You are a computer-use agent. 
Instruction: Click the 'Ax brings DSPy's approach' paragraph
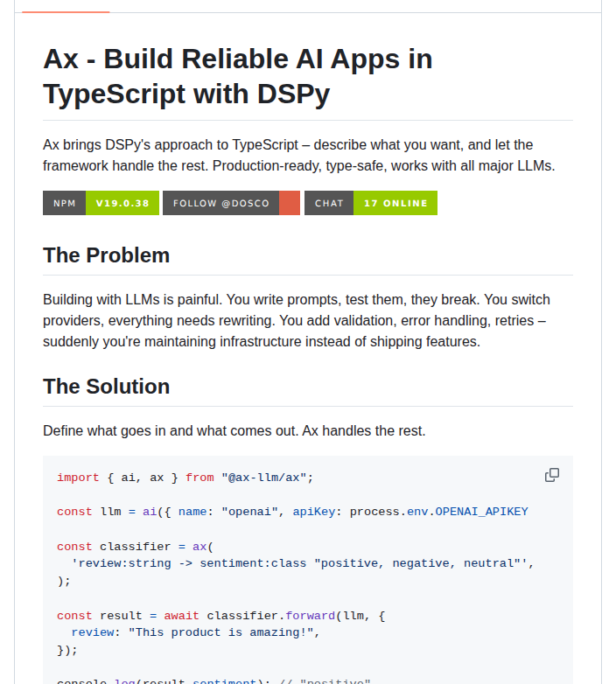pyautogui.click(x=299, y=156)
